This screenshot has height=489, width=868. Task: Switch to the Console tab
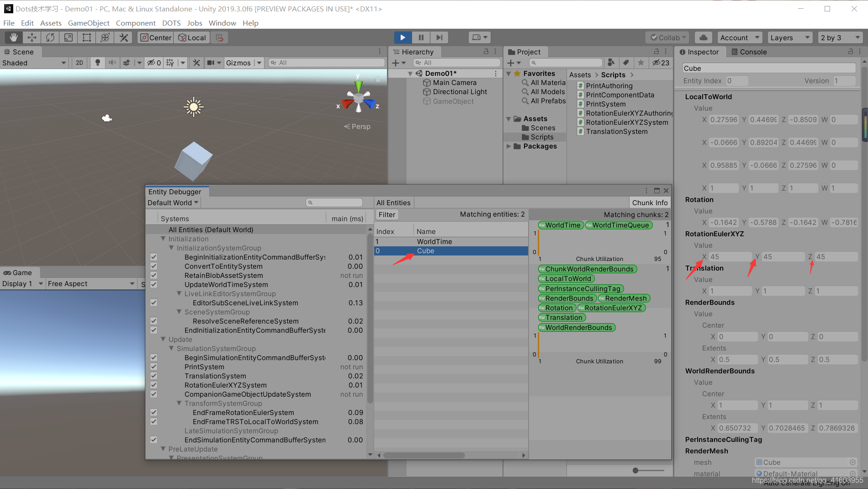coord(753,52)
